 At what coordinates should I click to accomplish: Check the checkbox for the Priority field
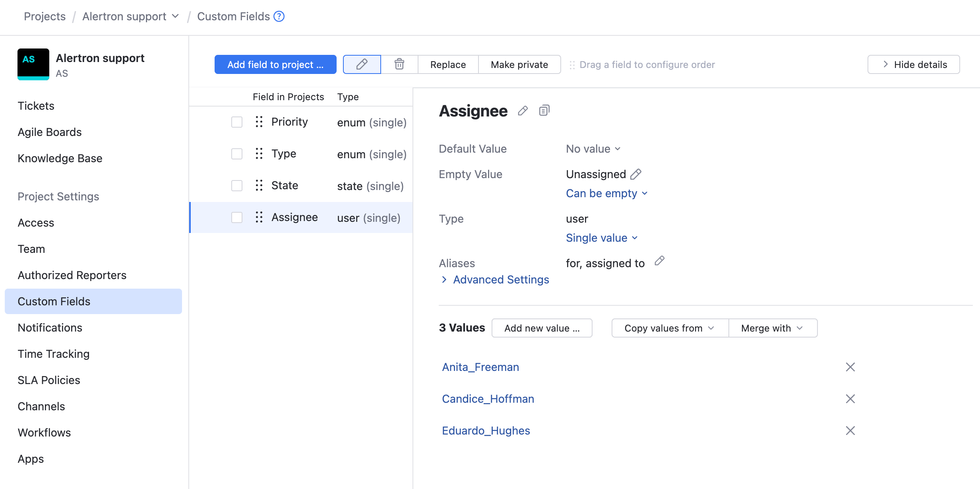coord(236,122)
